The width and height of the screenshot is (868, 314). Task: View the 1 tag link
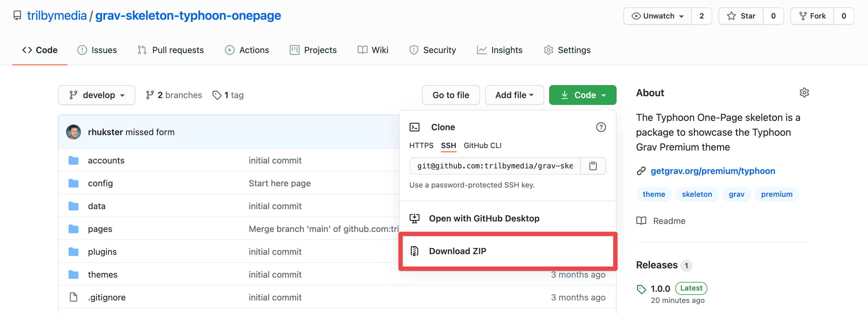(x=228, y=95)
